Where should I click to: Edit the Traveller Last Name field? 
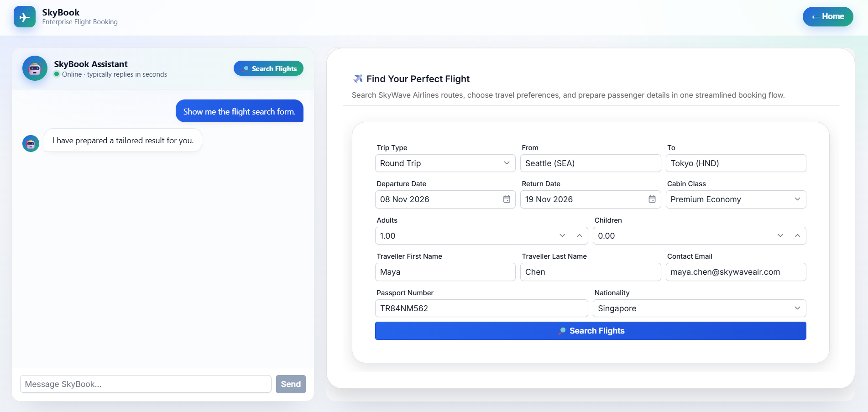[591, 272]
